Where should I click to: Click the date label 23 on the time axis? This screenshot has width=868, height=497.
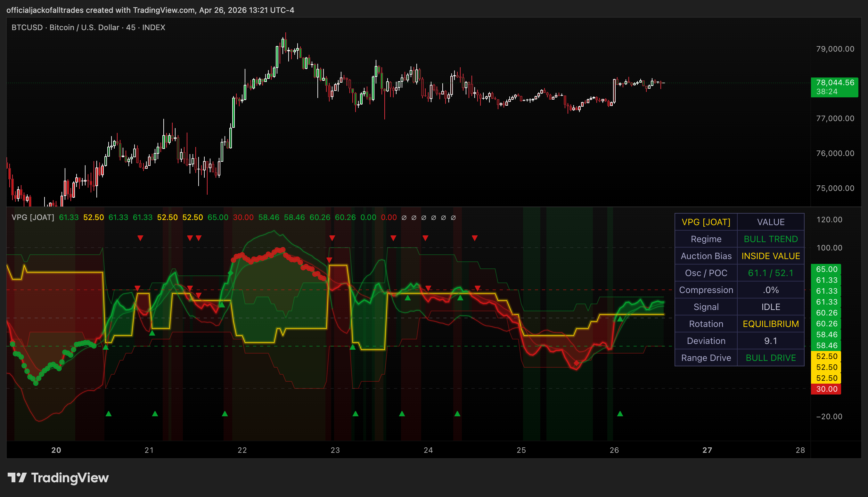[335, 450]
